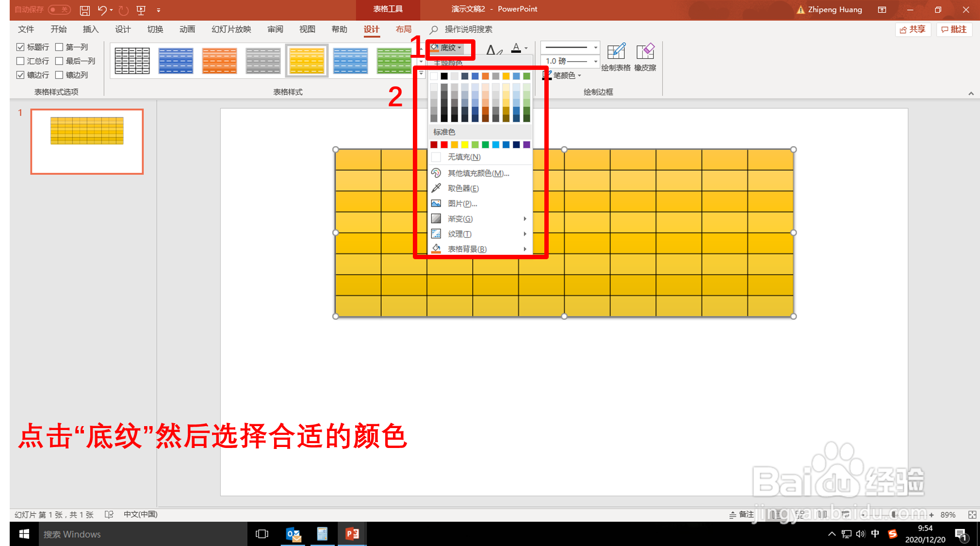Click the 共享 share button
980x546 pixels.
point(912,30)
